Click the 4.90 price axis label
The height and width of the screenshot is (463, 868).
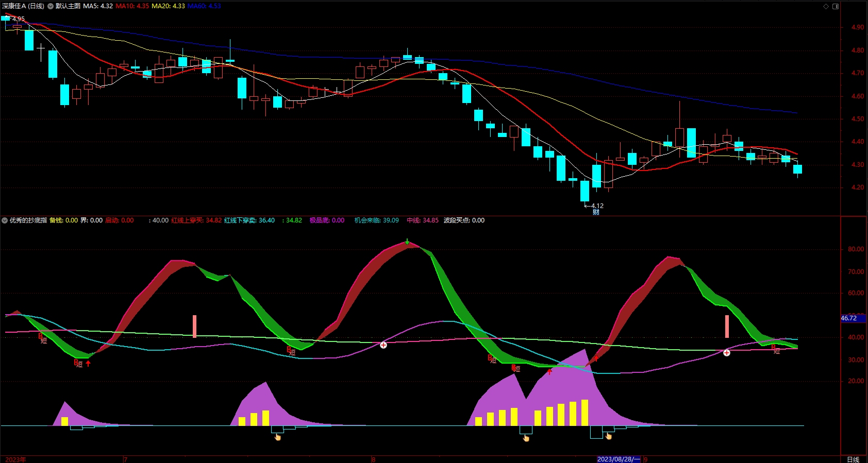point(858,27)
